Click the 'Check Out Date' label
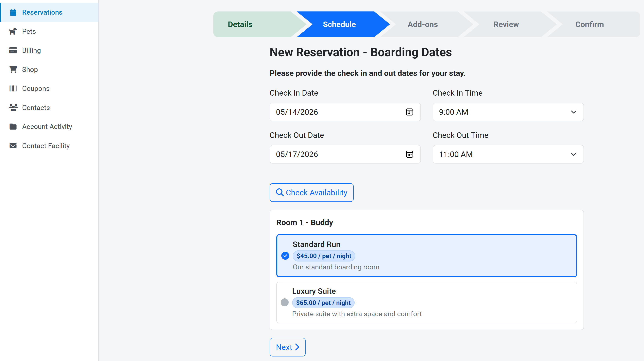This screenshot has width=644, height=361. [297, 135]
